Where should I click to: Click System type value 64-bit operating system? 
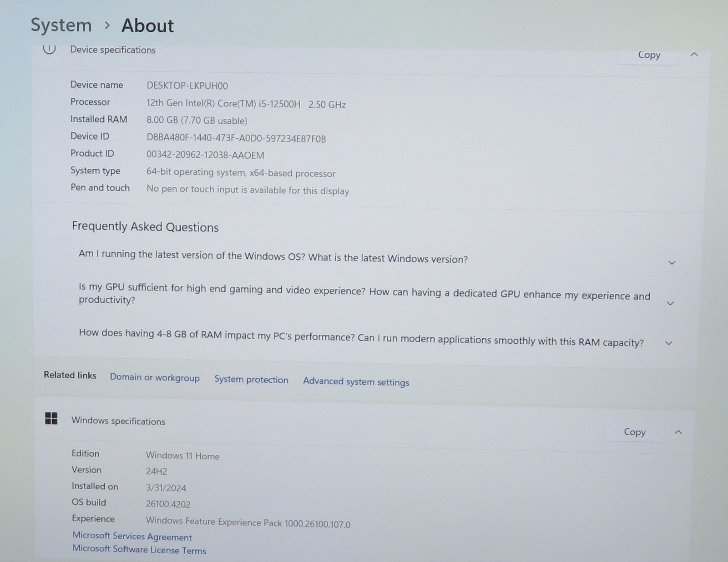(x=241, y=173)
